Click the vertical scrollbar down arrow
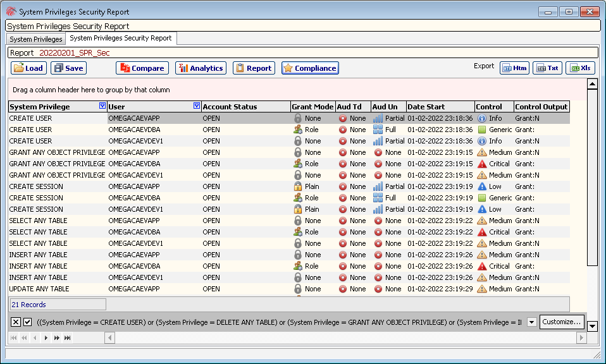This screenshot has height=364, width=606. [x=592, y=326]
